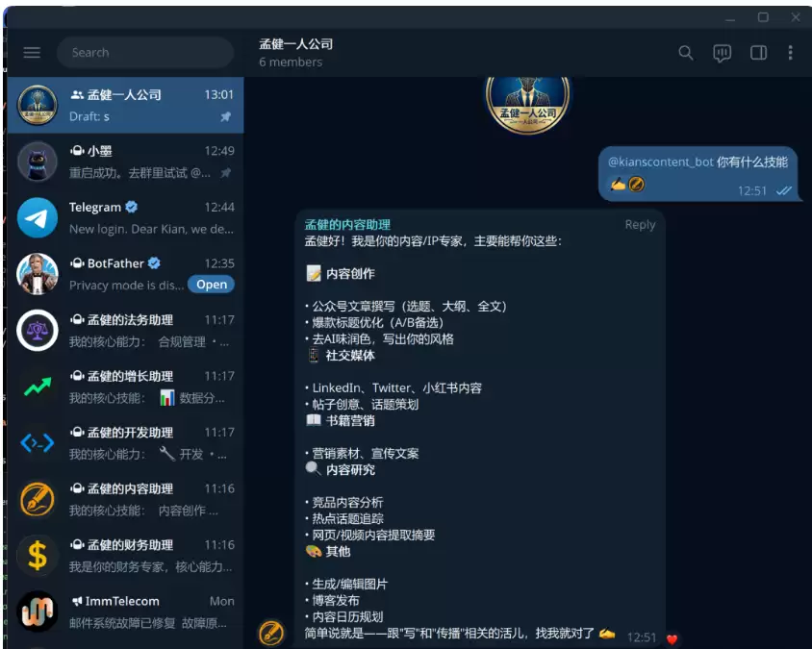Viewport: 812px width, 649px height.
Task: Click the orange pen avatar in chat list
Action: (38, 499)
